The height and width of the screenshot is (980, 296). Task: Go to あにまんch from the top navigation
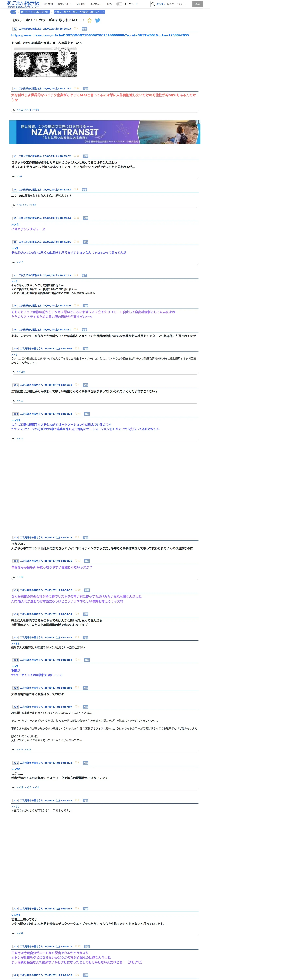96,4
